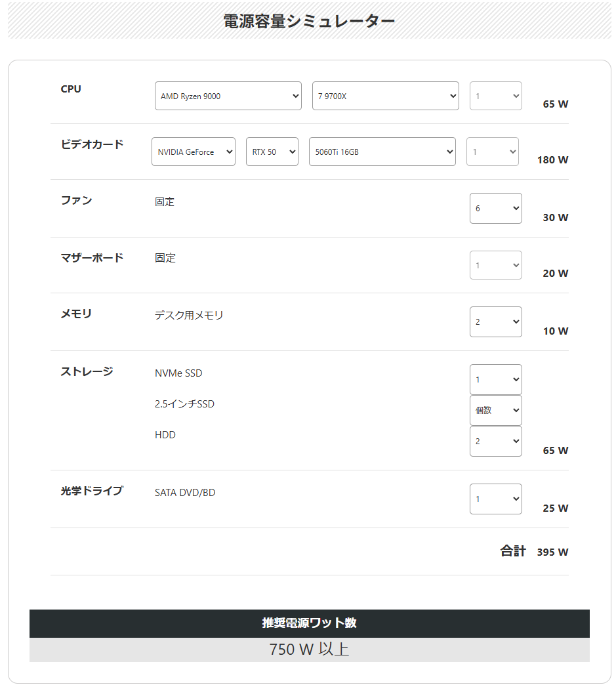
Task: Open the CPU quantity dropdown
Action: coord(495,96)
